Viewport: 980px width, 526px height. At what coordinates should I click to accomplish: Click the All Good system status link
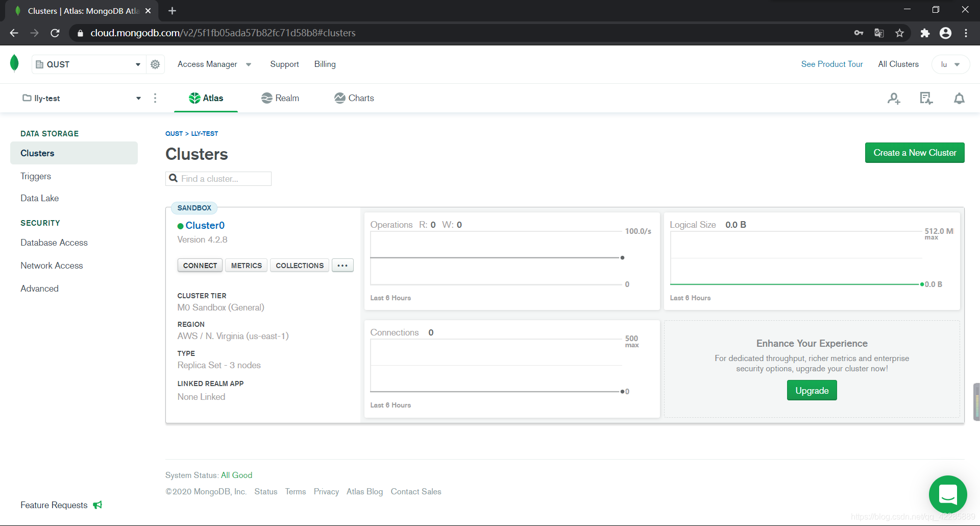click(236, 475)
